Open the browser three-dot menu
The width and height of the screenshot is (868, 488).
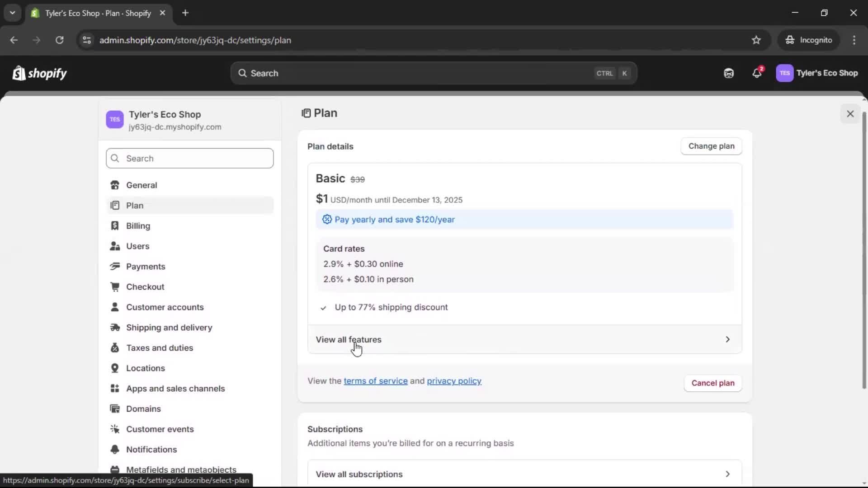tap(854, 40)
